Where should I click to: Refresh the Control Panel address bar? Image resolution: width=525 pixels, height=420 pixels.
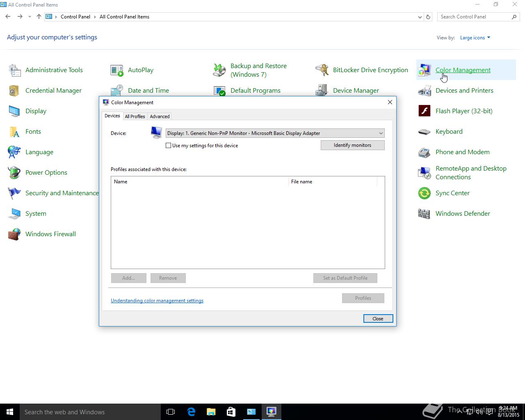click(428, 17)
